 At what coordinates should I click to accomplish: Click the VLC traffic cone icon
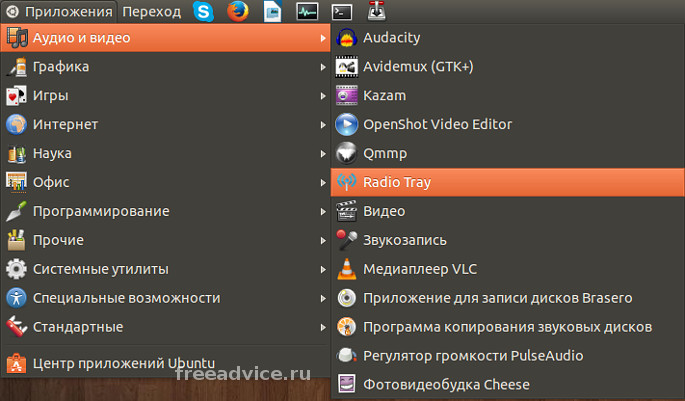point(346,269)
